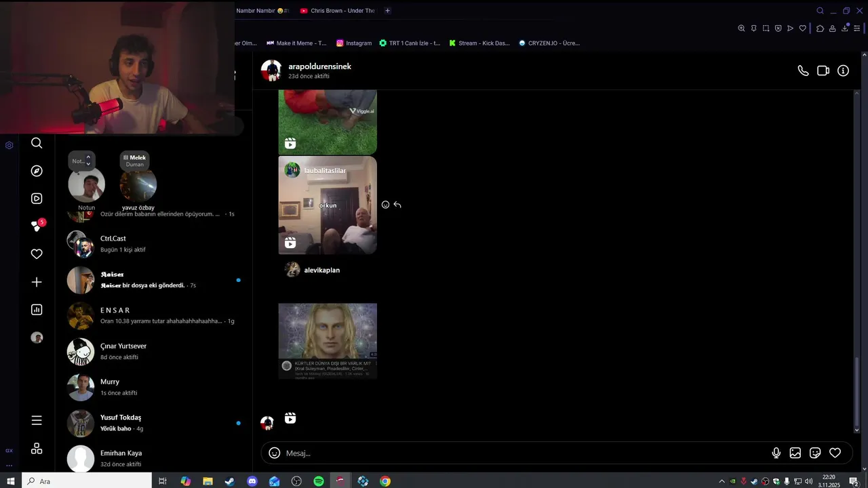
Task: Open the volume control in system tray
Action: [x=808, y=481]
